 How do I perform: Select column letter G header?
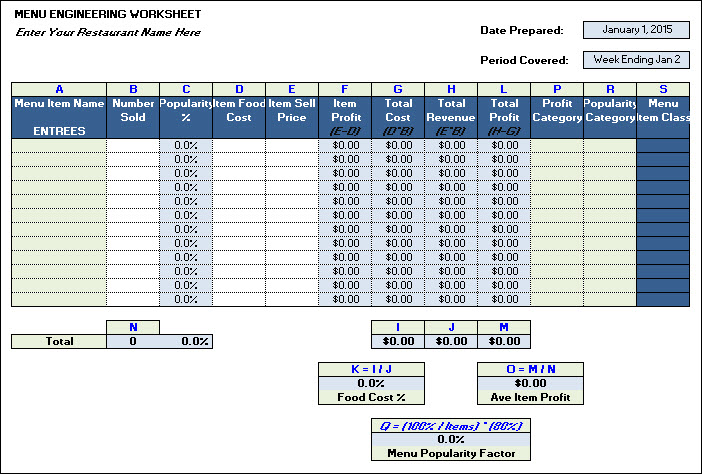[x=398, y=90]
